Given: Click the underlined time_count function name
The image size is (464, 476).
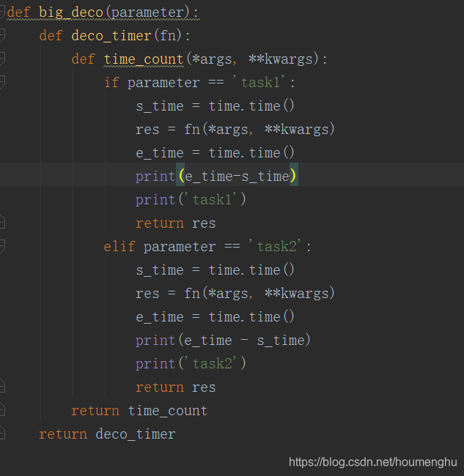Looking at the screenshot, I should pyautogui.click(x=144, y=59).
